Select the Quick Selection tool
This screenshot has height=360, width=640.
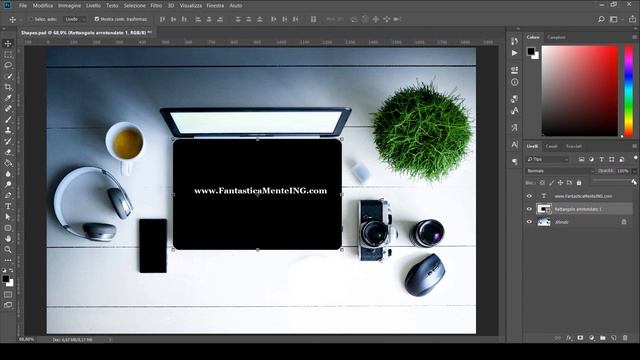(8, 76)
